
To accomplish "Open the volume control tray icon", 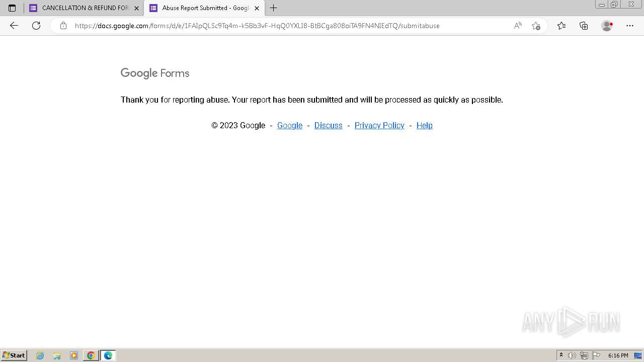I will tap(572, 355).
